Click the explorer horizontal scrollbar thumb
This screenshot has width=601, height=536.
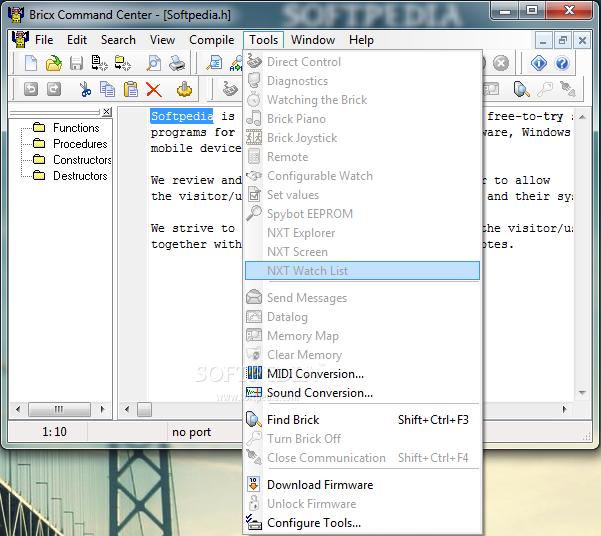(59, 409)
